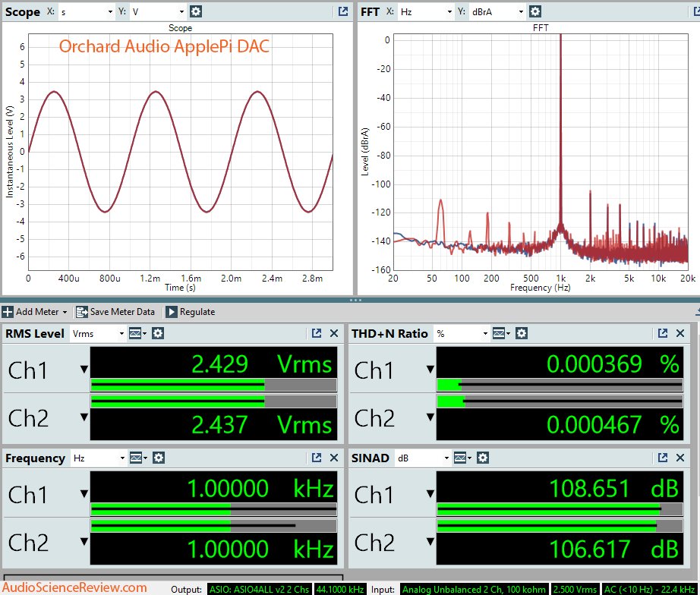The image size is (700, 595).
Task: Open FFT Y axis dBrA dropdown
Action: [x=497, y=12]
